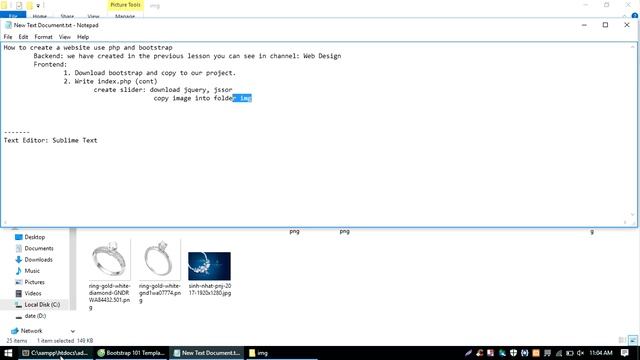
Task: Click Notepad vertical scrollbar up arrow
Action: [633, 47]
